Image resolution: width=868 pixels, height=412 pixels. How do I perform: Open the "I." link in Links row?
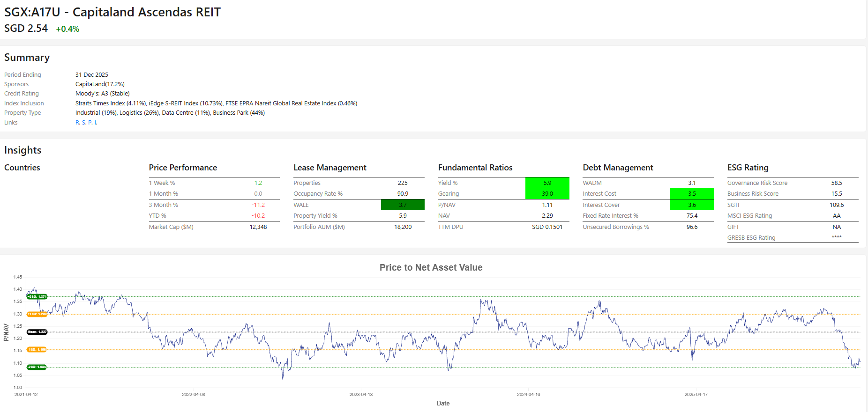(x=96, y=123)
